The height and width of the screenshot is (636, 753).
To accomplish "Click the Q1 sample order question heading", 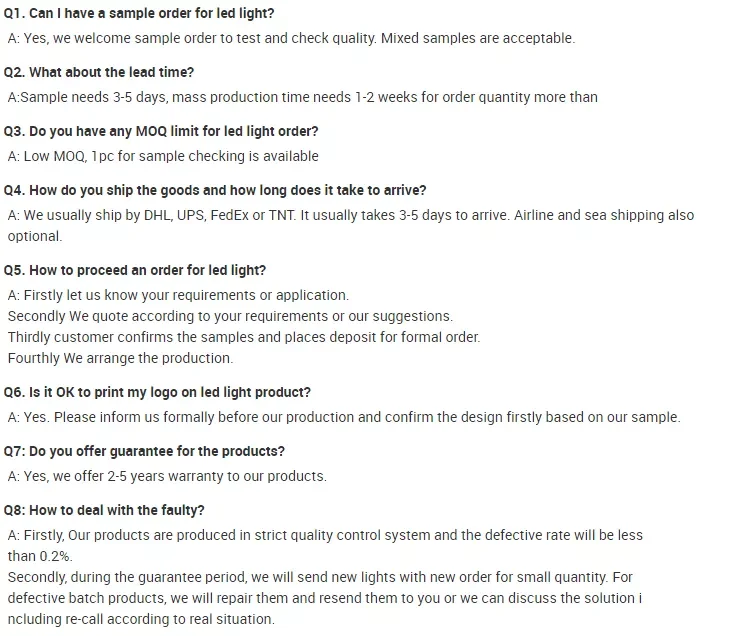I will coord(139,14).
